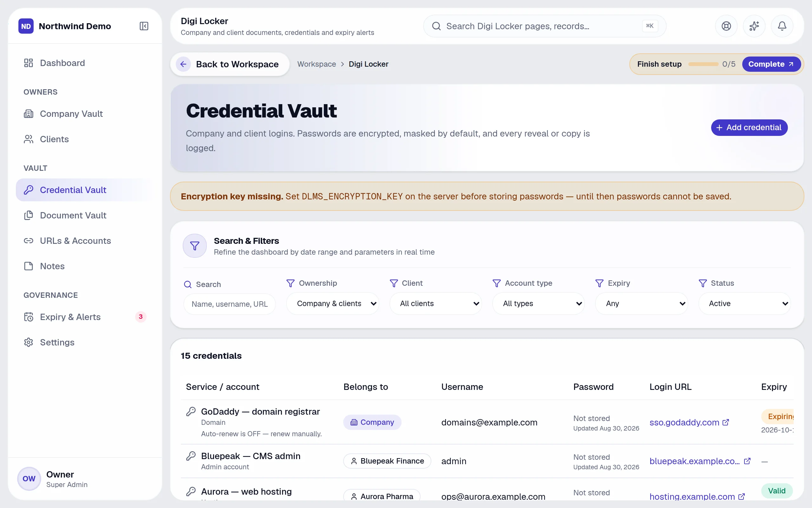Open URLs & Accounts section
The width and height of the screenshot is (812, 508).
[x=85, y=241]
